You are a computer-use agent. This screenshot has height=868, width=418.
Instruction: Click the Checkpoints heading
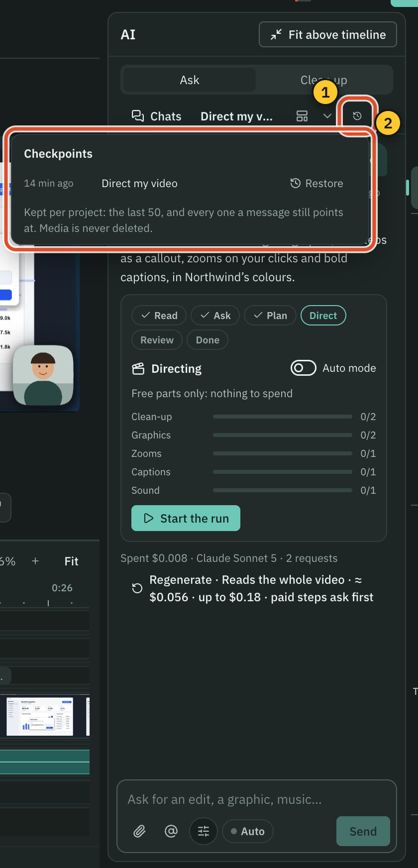pyautogui.click(x=58, y=154)
